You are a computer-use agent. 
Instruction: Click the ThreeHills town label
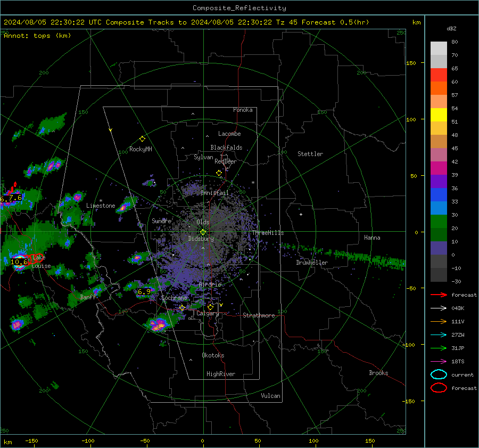[268, 233]
